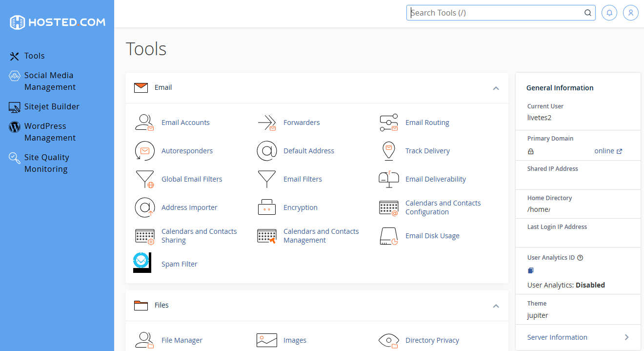Click the Images link text

[x=295, y=340]
